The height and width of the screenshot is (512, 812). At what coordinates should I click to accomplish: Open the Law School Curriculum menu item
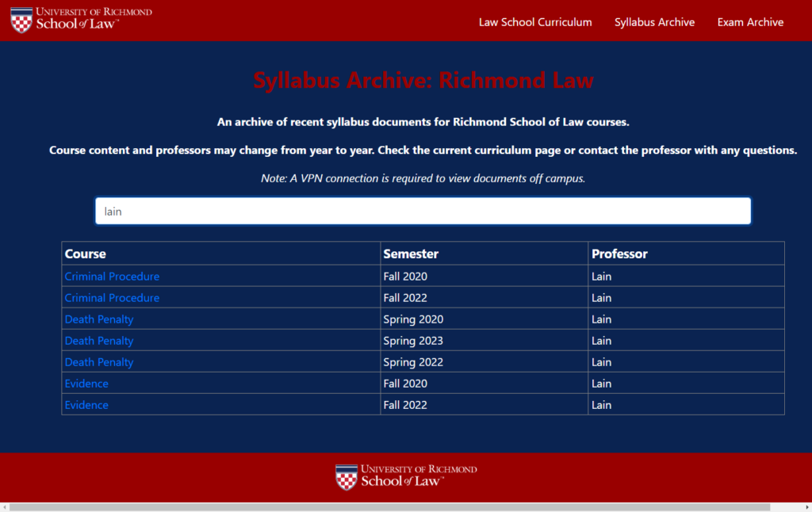click(535, 22)
